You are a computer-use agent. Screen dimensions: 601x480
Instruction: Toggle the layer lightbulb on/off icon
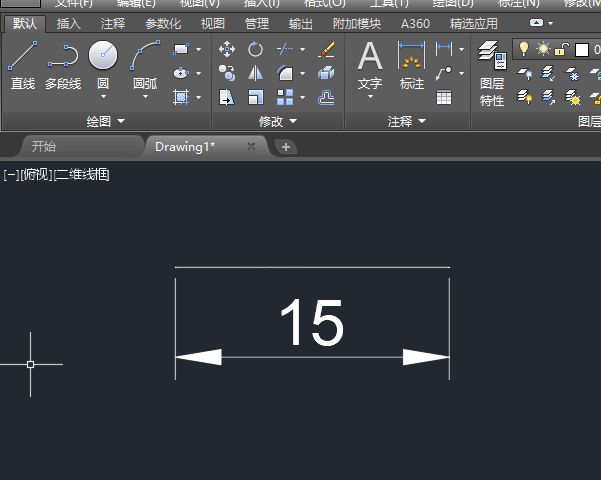(524, 49)
